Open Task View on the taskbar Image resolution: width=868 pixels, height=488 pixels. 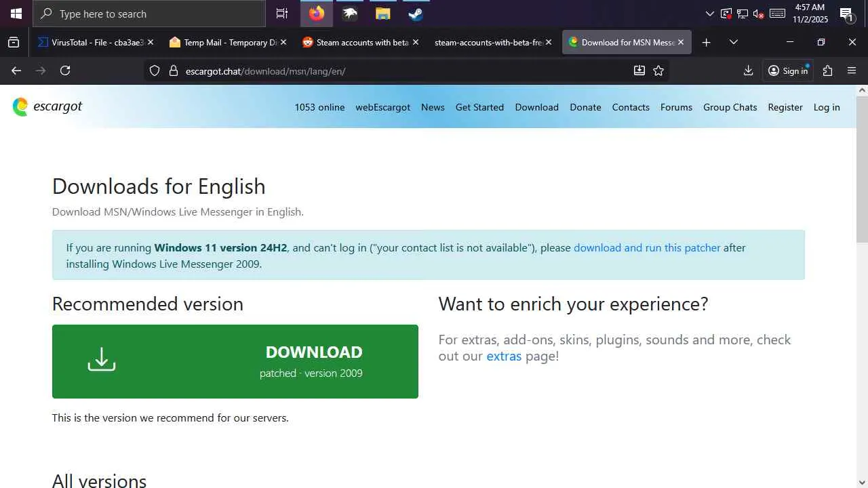(x=282, y=14)
